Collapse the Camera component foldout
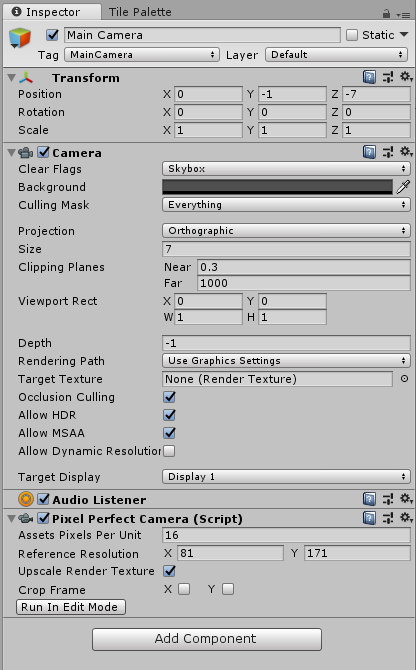Image resolution: width=416 pixels, height=670 pixels. [x=12, y=153]
